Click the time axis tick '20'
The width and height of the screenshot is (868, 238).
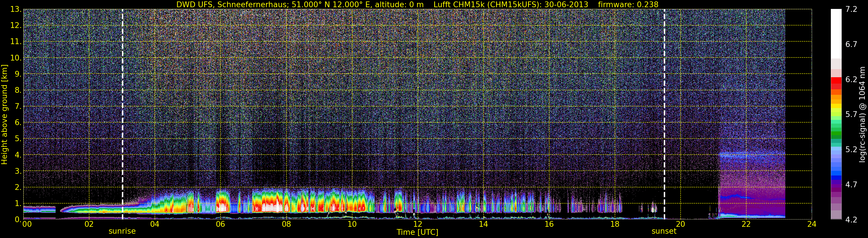tap(680, 224)
